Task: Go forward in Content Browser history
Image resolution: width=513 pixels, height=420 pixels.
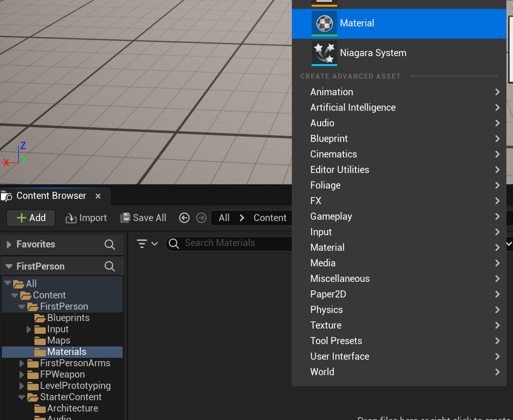Action: pos(201,218)
